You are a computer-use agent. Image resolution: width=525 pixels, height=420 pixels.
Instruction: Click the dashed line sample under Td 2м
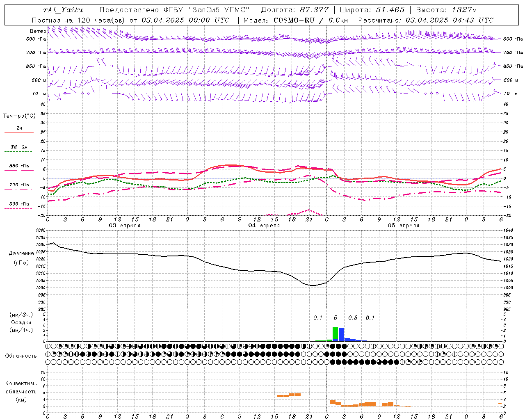tap(18, 152)
